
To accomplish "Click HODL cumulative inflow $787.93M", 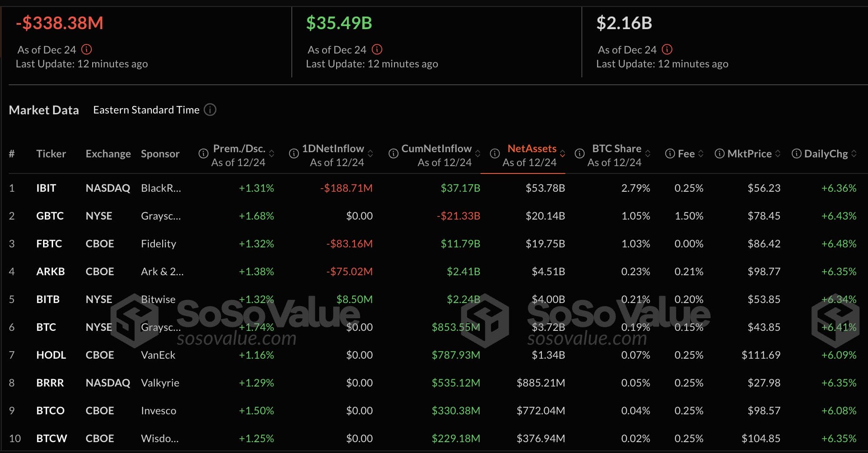I will tap(456, 355).
